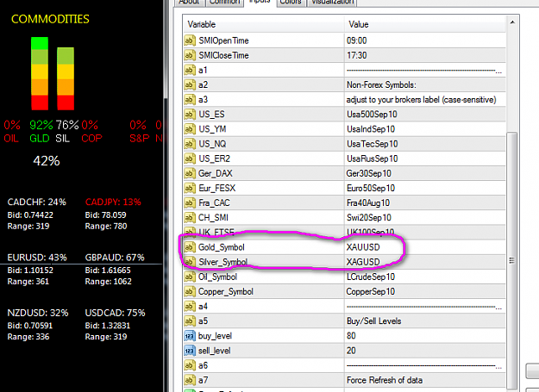This screenshot has width=539, height=392.
Task: Click the string icon beside US_ES
Action: [x=190, y=115]
